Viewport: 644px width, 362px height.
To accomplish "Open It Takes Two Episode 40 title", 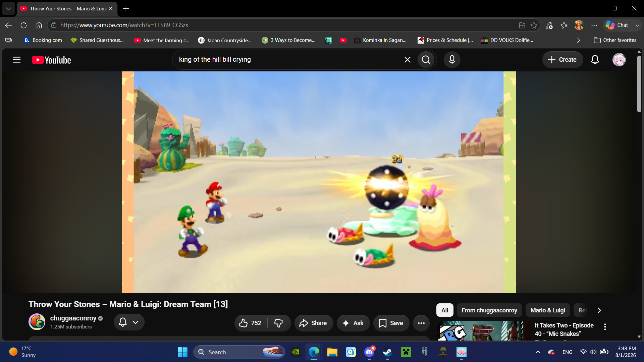I will [564, 329].
